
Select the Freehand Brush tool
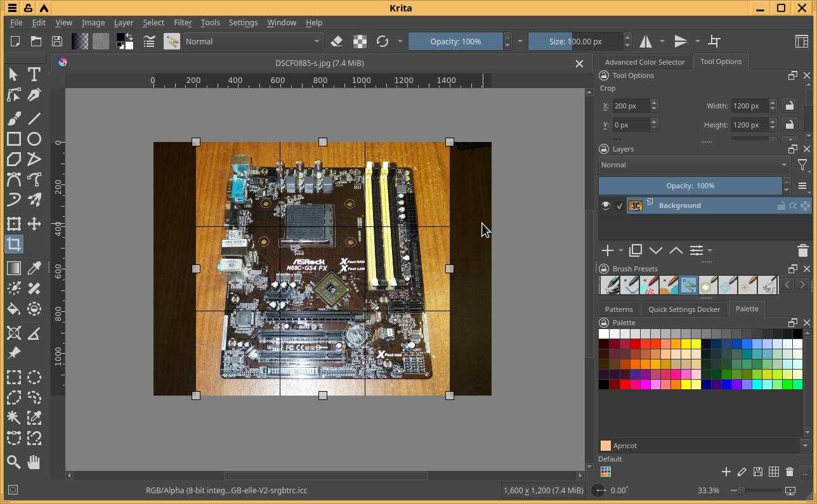pos(13,118)
